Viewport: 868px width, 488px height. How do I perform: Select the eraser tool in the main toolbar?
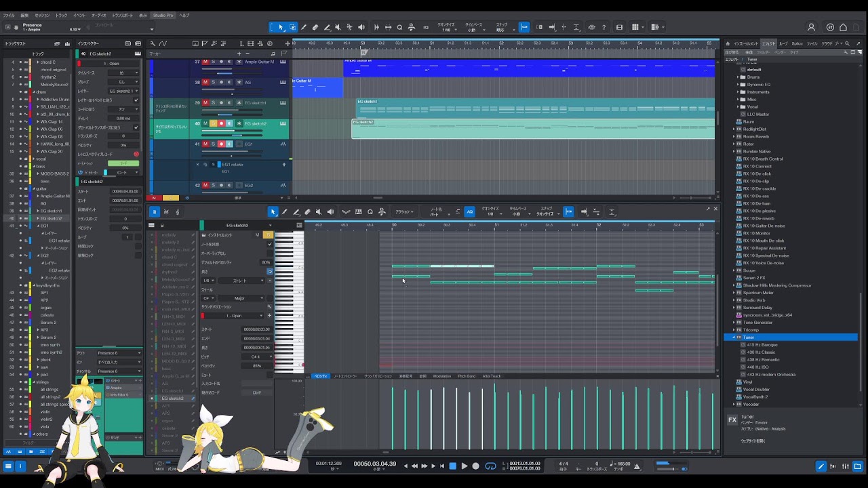(315, 27)
